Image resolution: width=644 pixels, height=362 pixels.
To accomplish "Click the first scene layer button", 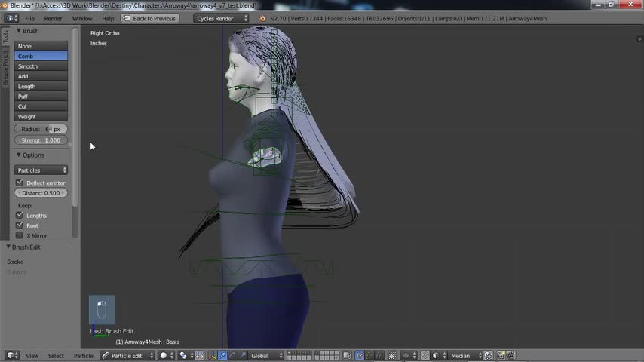I will click(x=290, y=353).
